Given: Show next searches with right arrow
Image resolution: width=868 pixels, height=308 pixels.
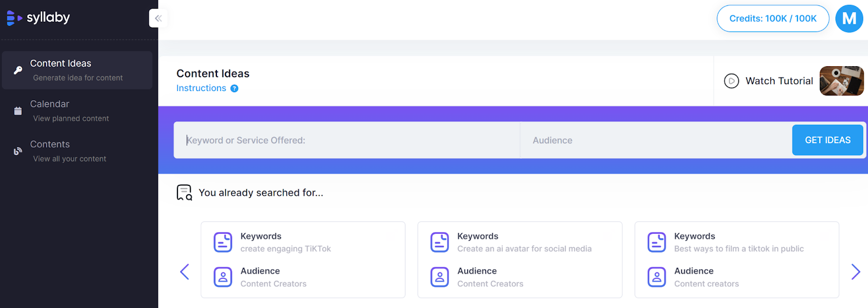Looking at the screenshot, I should coord(856,272).
